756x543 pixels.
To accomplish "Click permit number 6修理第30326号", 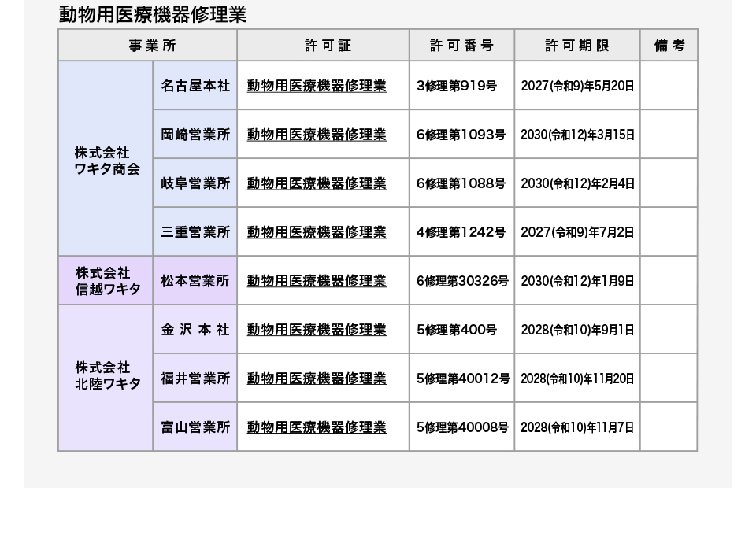I will (462, 281).
